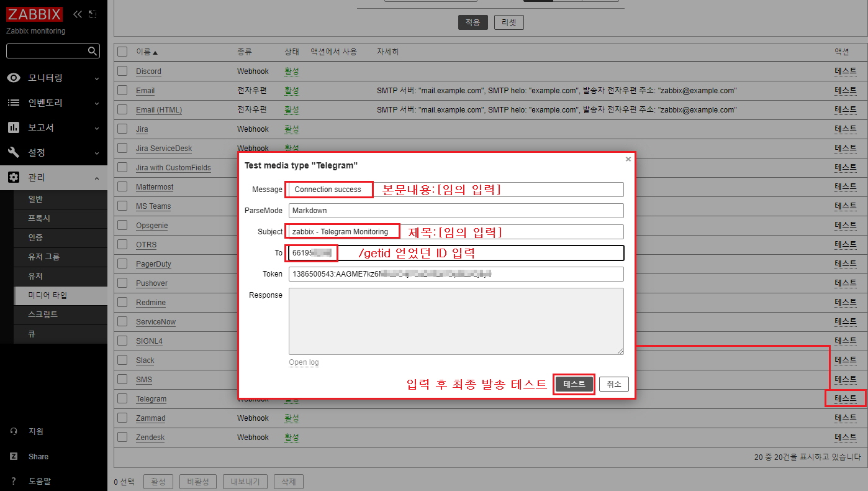Click the To input field
The width and height of the screenshot is (868, 491).
456,253
